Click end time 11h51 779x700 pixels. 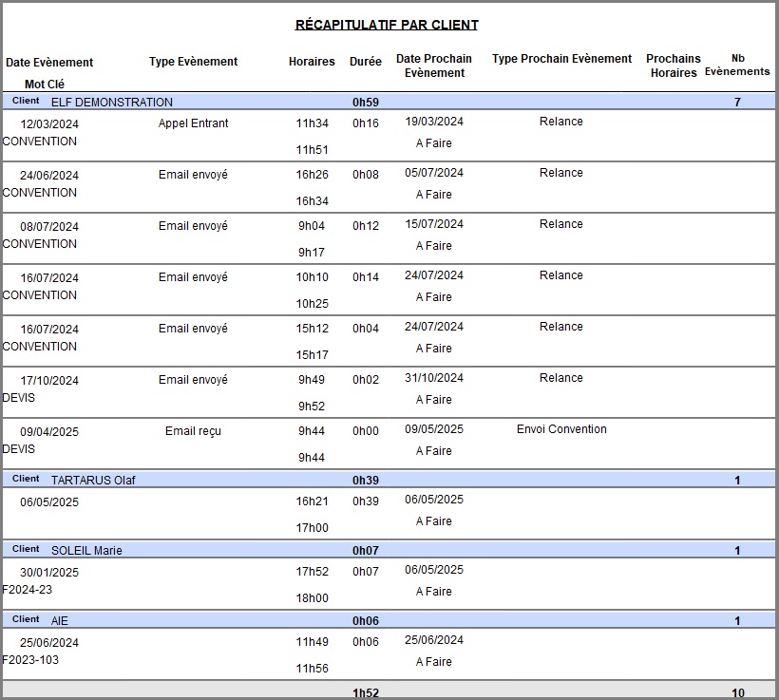312,150
